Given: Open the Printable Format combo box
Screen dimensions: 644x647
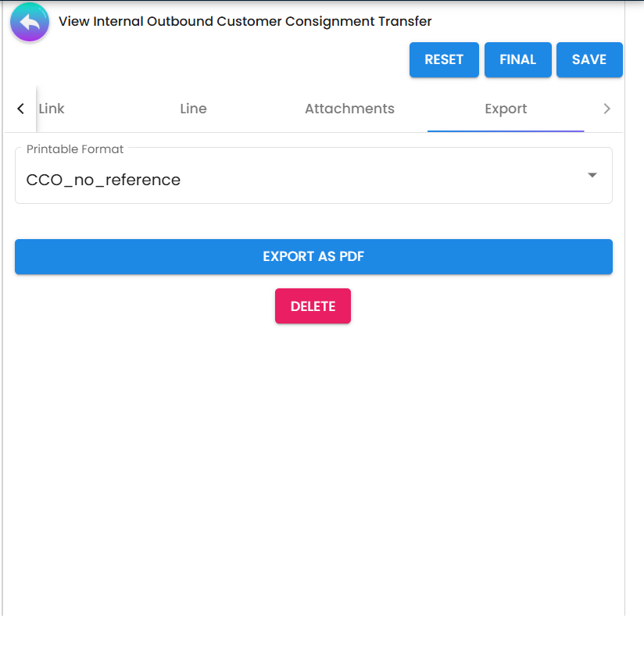Looking at the screenshot, I should (x=313, y=180).
